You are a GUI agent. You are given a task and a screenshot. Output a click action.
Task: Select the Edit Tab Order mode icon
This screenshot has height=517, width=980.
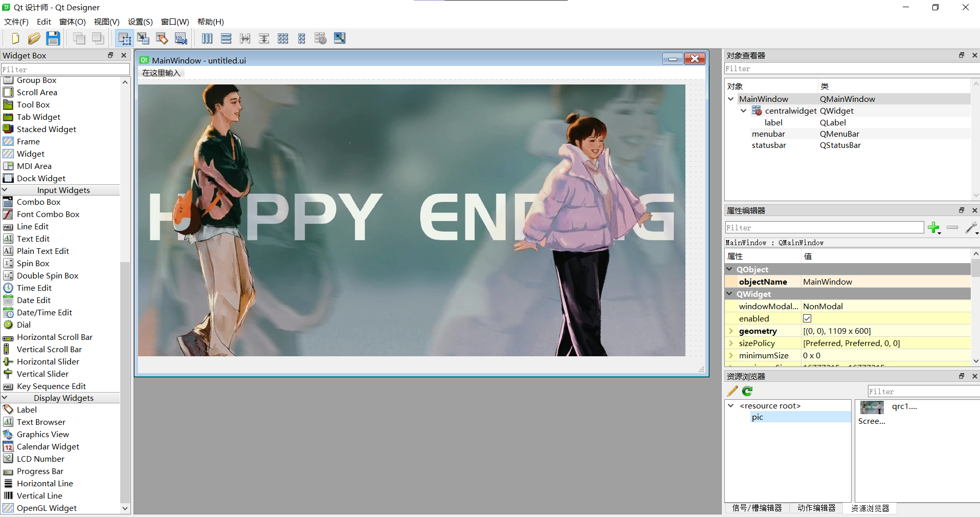181,38
